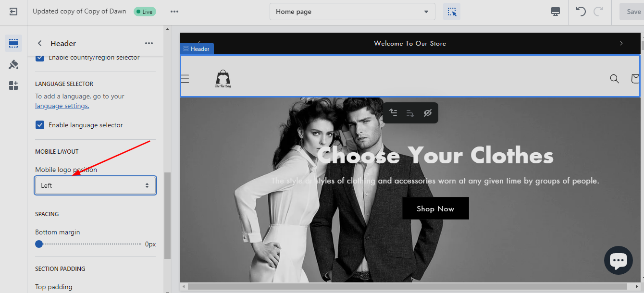Open the chat bubble widget
644x293 pixels.
pyautogui.click(x=618, y=260)
